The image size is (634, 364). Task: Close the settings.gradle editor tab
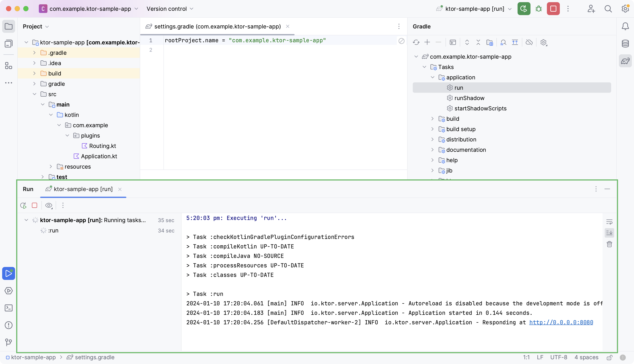tap(288, 26)
